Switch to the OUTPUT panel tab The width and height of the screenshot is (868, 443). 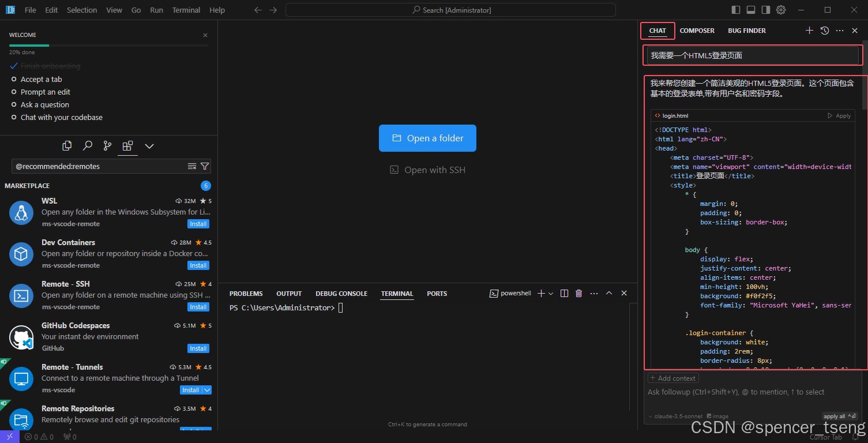pyautogui.click(x=289, y=294)
